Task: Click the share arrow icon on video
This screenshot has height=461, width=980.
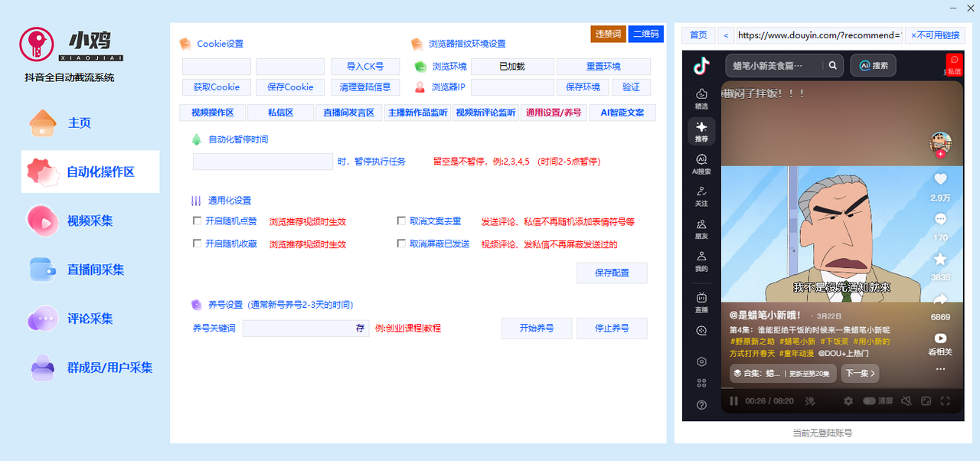Action: pos(940,299)
